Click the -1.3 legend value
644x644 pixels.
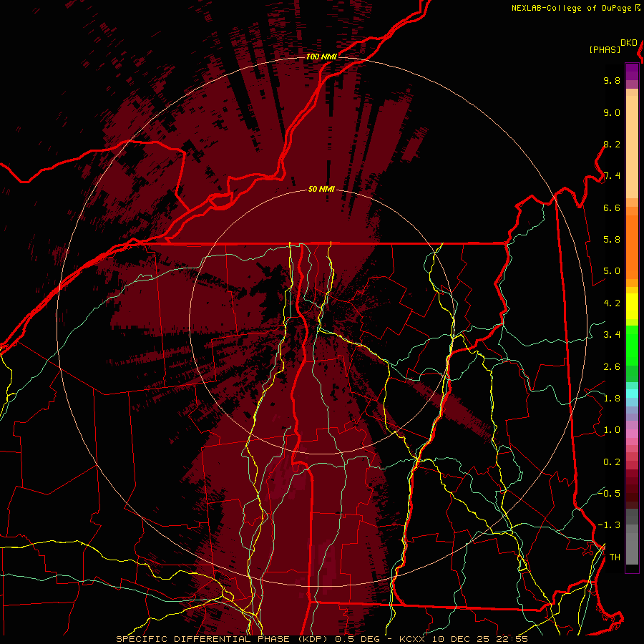[x=609, y=525]
